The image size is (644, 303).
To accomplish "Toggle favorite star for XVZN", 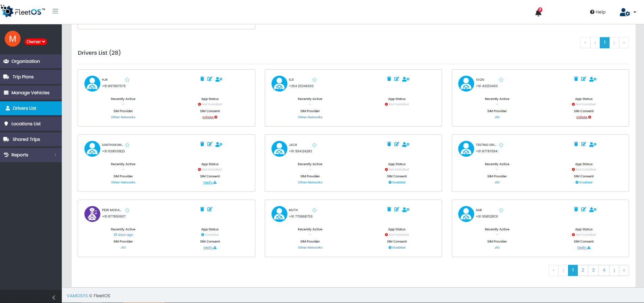I will coord(501,80).
